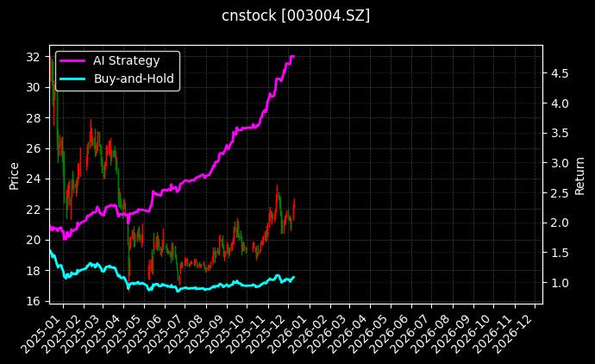Click the 22 price tick label
Image resolution: width=595 pixels, height=364 pixels.
(x=33, y=210)
